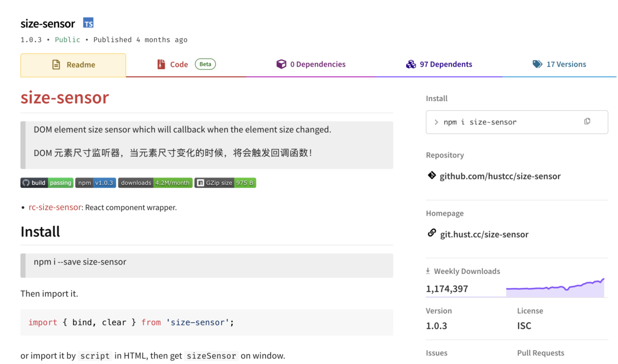
Task: Click the Install section heading
Action: (x=40, y=232)
